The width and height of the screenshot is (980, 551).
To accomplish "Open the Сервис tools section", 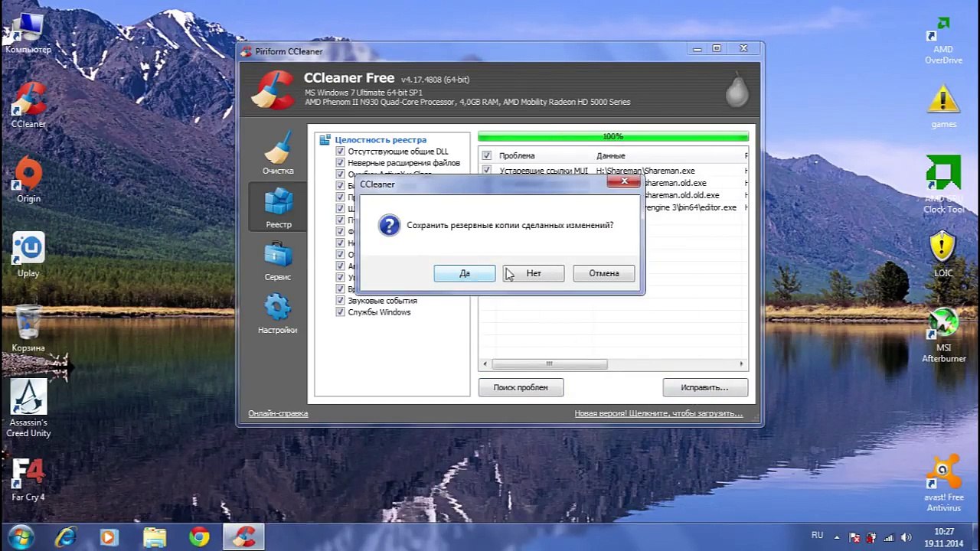I will pyautogui.click(x=277, y=262).
